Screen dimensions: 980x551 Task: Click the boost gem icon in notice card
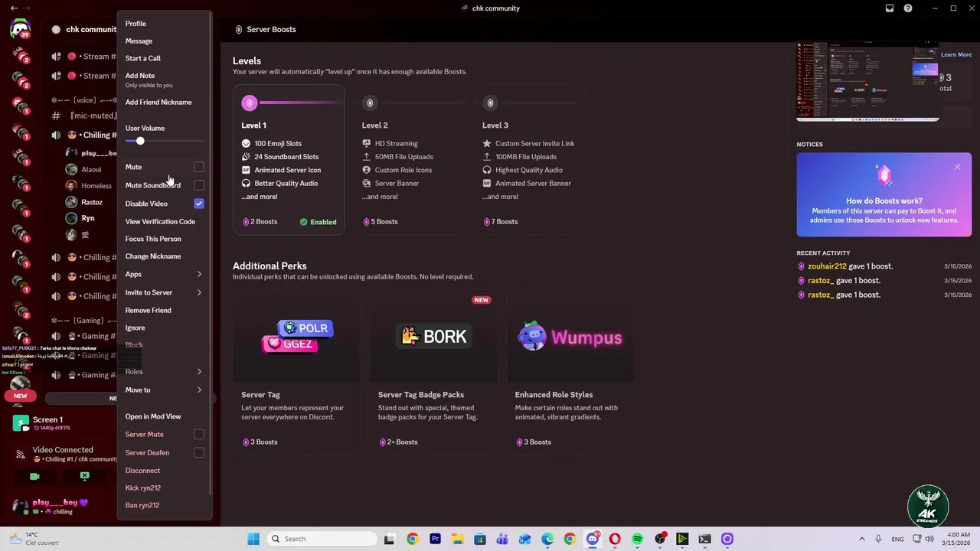point(884,175)
